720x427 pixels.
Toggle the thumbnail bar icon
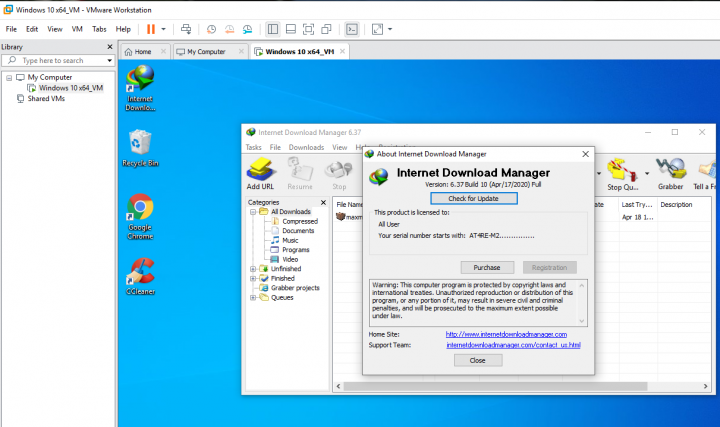(x=291, y=29)
